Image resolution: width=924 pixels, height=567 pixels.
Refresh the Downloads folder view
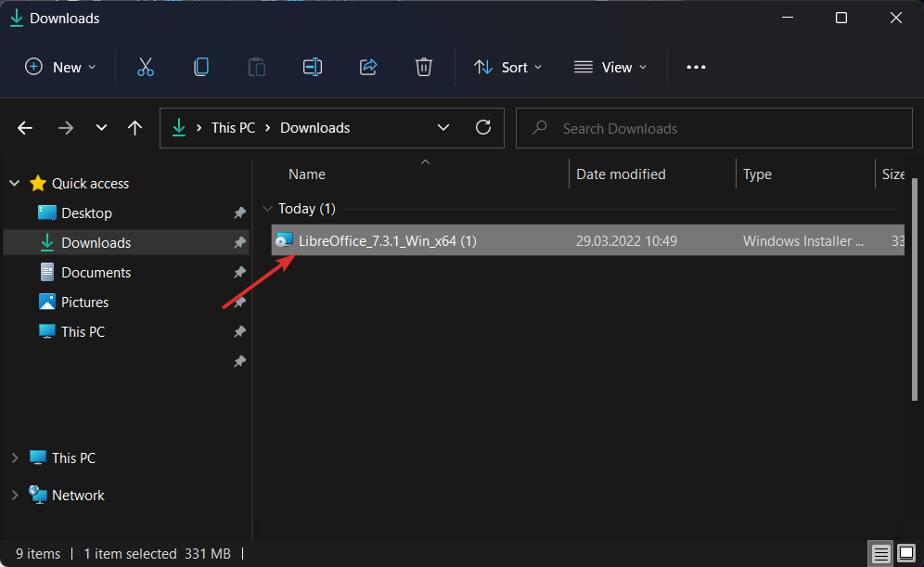coord(482,127)
